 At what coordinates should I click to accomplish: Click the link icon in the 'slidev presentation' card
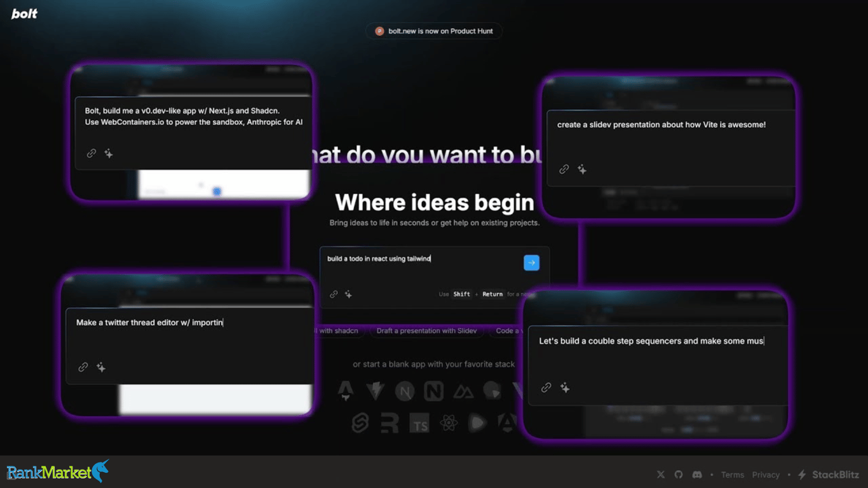pos(564,169)
